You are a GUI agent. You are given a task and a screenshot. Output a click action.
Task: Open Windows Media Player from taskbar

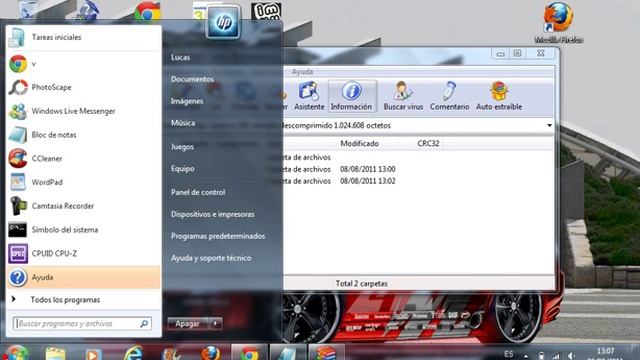(93, 353)
